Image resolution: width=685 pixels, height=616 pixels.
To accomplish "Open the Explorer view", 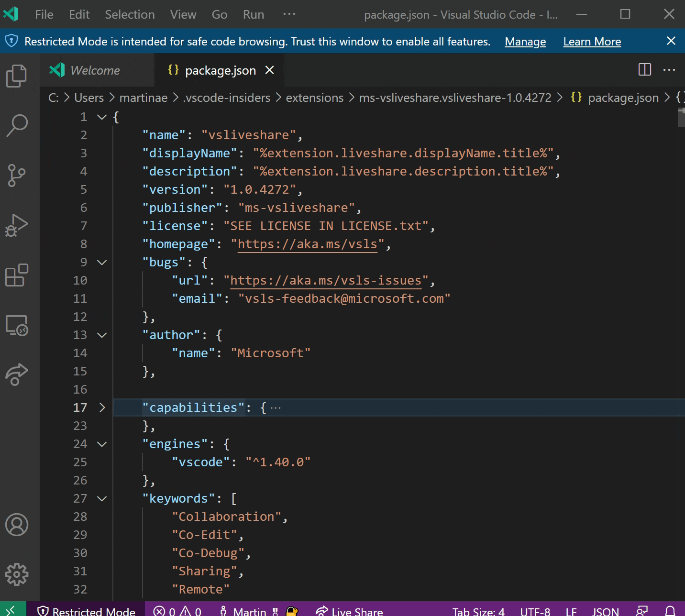I will click(17, 75).
